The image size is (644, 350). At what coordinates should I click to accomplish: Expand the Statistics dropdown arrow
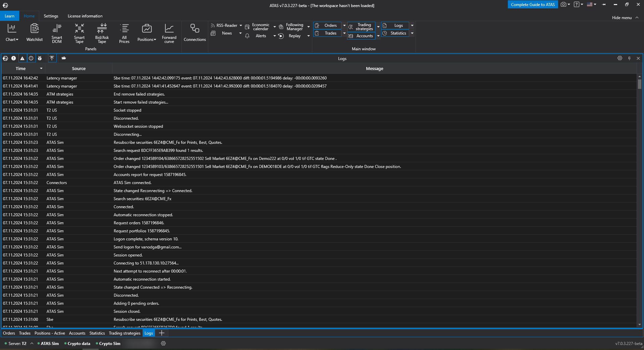pos(412,33)
